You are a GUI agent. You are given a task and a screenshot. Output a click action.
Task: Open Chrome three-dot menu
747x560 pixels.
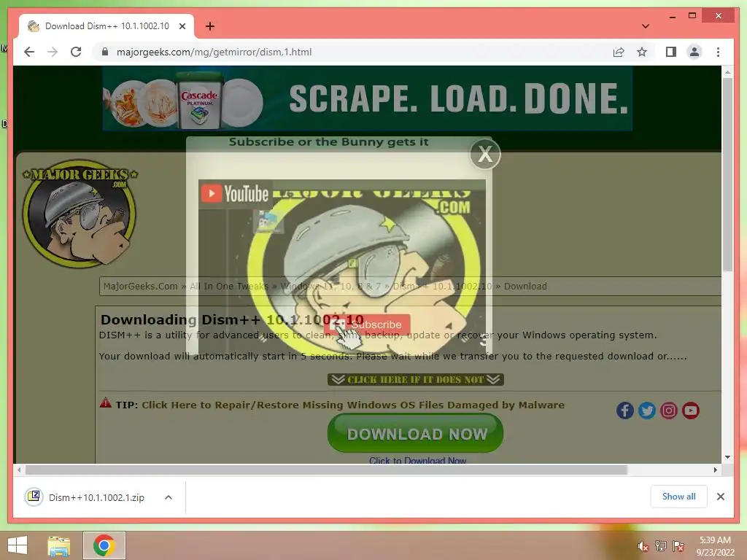click(718, 52)
